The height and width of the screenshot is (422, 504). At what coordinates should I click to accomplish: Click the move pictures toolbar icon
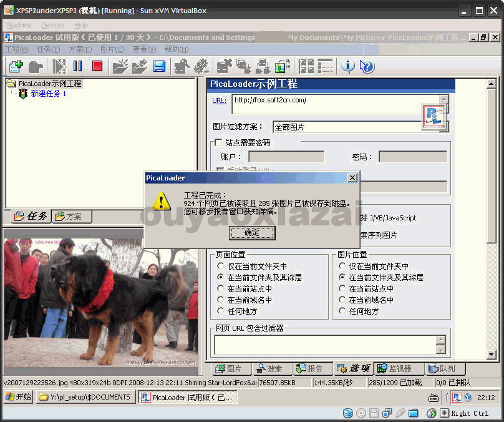pos(263,66)
